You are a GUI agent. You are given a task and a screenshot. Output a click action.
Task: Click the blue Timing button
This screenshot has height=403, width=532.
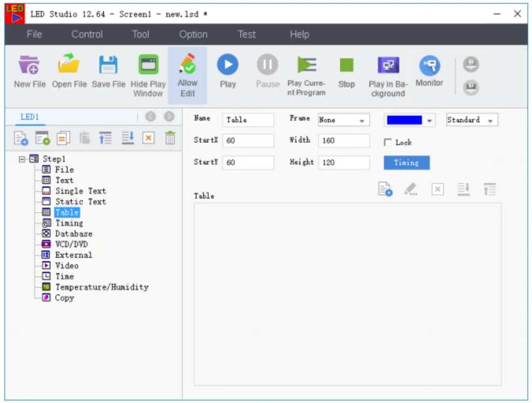(x=407, y=163)
